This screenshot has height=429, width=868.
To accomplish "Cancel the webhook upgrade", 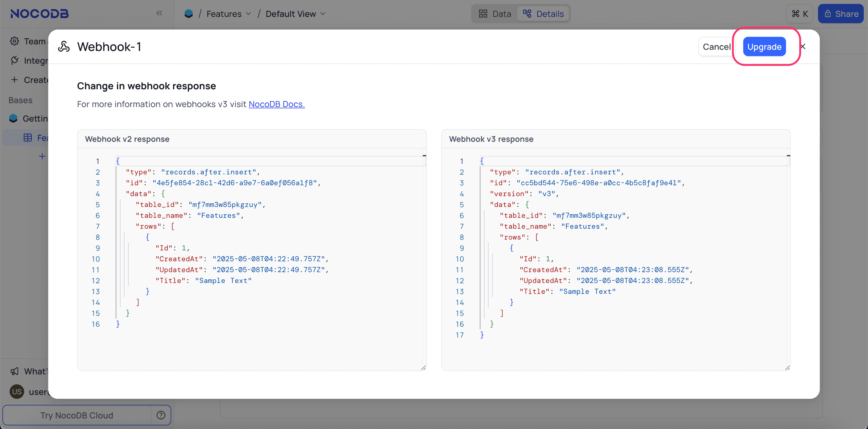I will point(716,46).
